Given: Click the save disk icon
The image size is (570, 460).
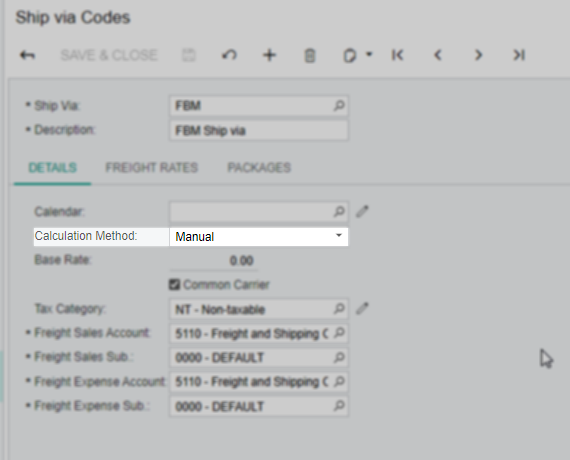Looking at the screenshot, I should point(188,55).
